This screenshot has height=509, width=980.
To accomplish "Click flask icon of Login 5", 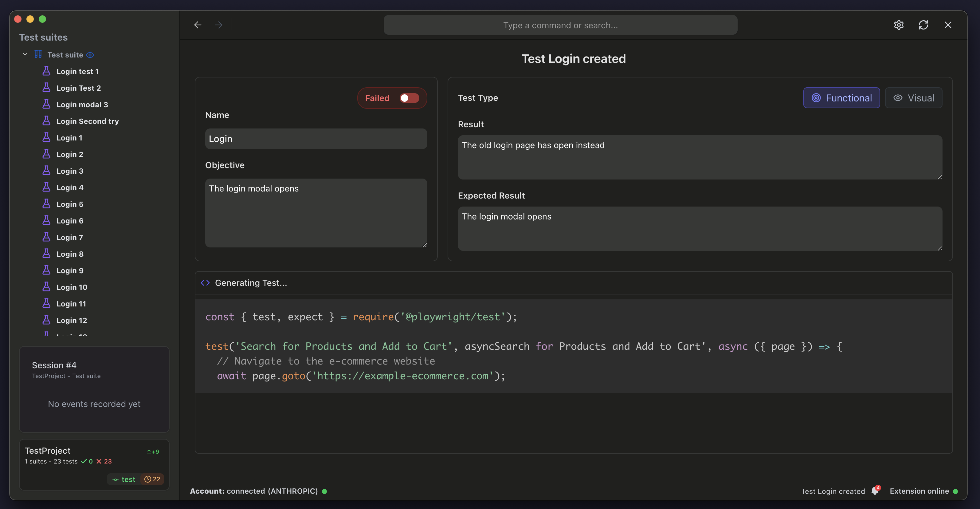I will (46, 204).
